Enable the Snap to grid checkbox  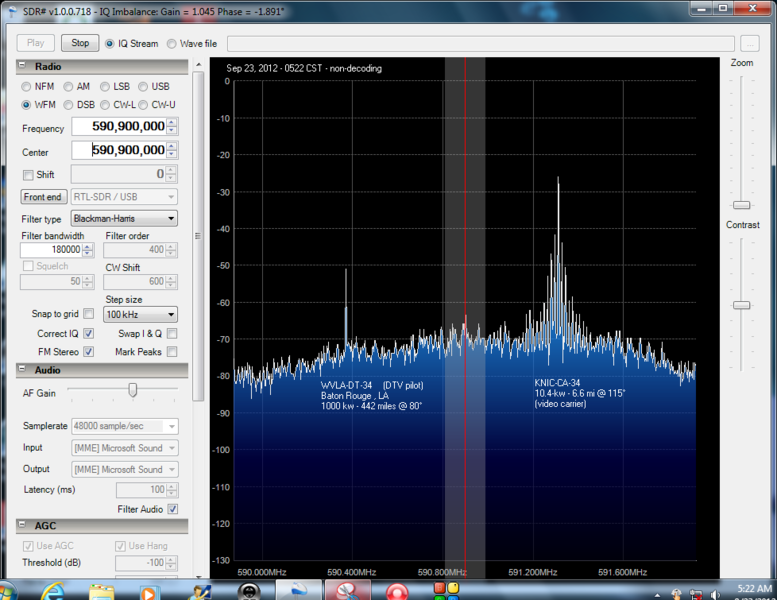pos(88,314)
